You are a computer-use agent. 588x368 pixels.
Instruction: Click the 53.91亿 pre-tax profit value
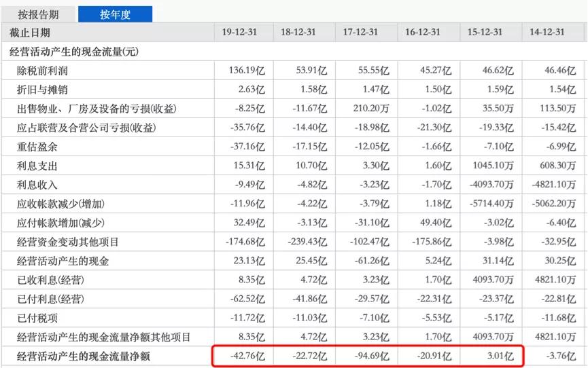pyautogui.click(x=311, y=71)
